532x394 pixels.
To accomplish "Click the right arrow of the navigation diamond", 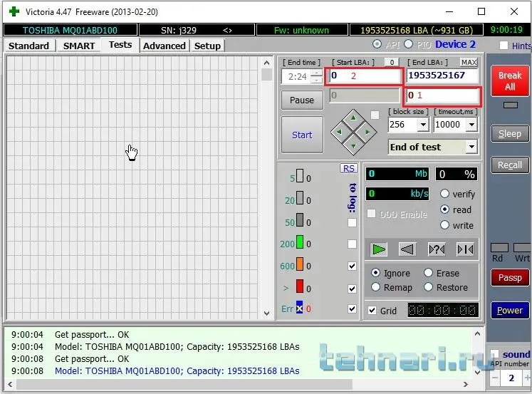I will click(367, 132).
